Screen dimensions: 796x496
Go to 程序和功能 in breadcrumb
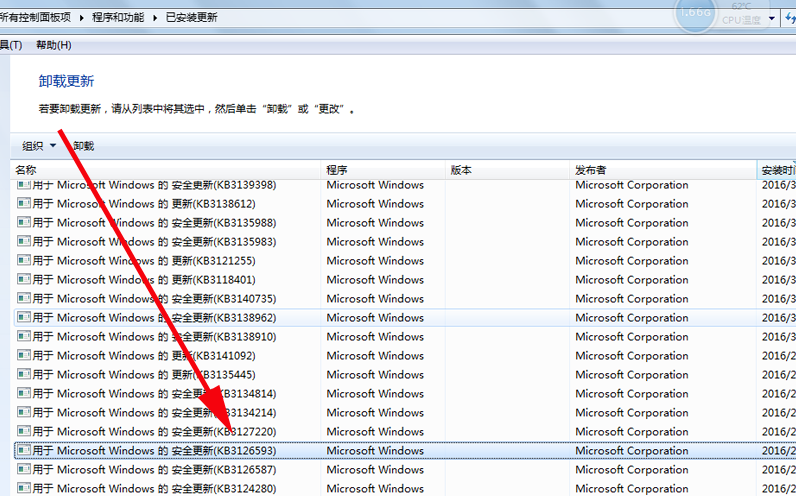pos(118,18)
